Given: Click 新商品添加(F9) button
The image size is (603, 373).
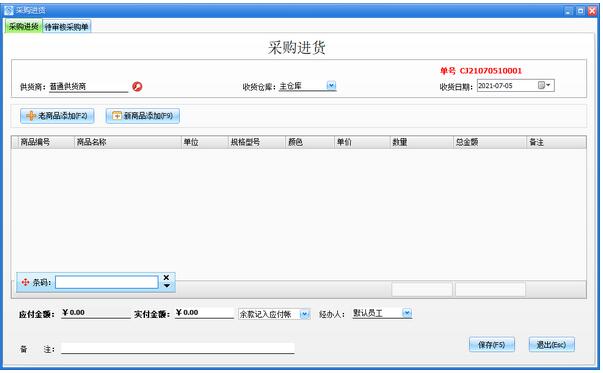Looking at the screenshot, I should (143, 116).
